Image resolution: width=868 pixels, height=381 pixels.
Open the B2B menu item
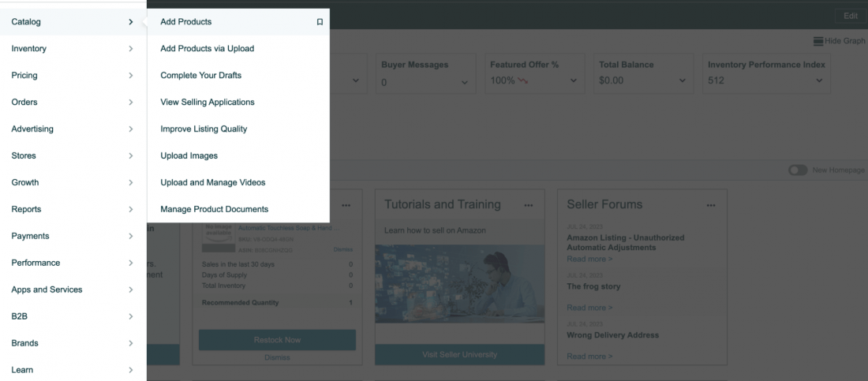(73, 316)
